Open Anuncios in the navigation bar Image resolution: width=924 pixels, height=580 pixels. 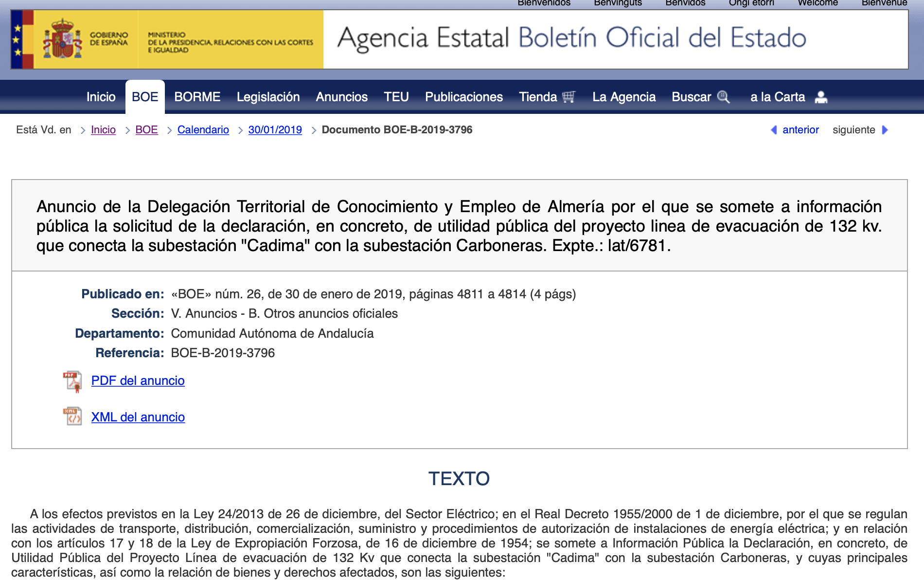click(x=342, y=97)
